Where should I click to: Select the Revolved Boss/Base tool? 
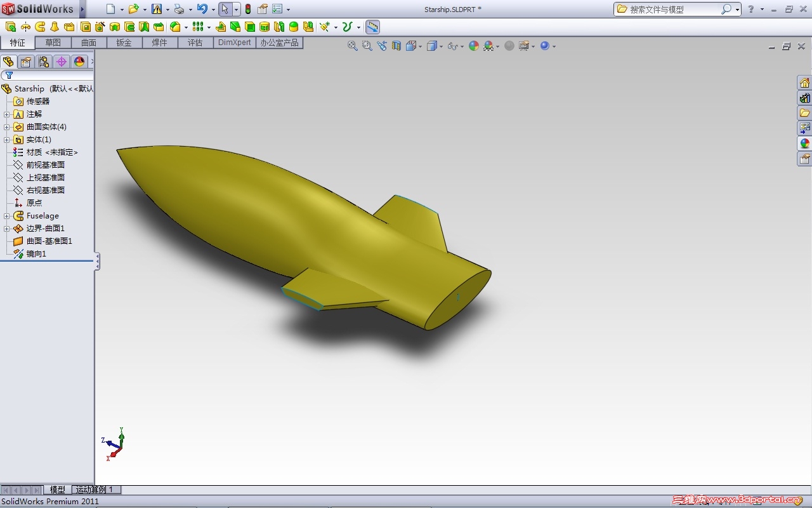25,27
